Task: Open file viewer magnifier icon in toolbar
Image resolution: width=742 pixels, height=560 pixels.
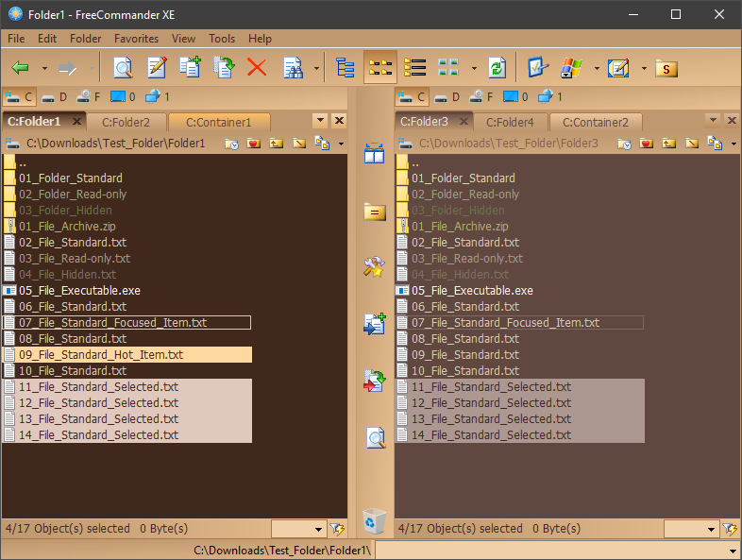Action: click(x=123, y=68)
